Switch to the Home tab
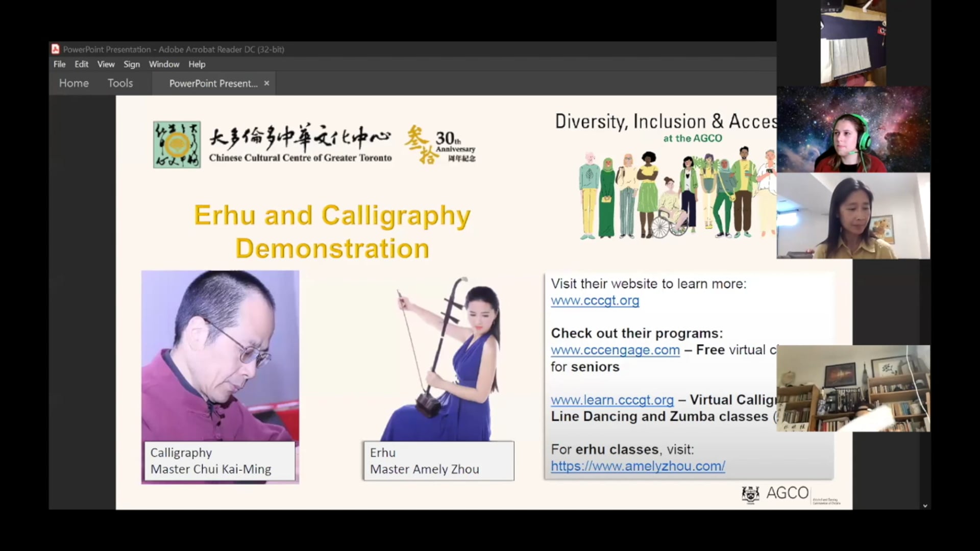The width and height of the screenshot is (980, 551). [73, 83]
